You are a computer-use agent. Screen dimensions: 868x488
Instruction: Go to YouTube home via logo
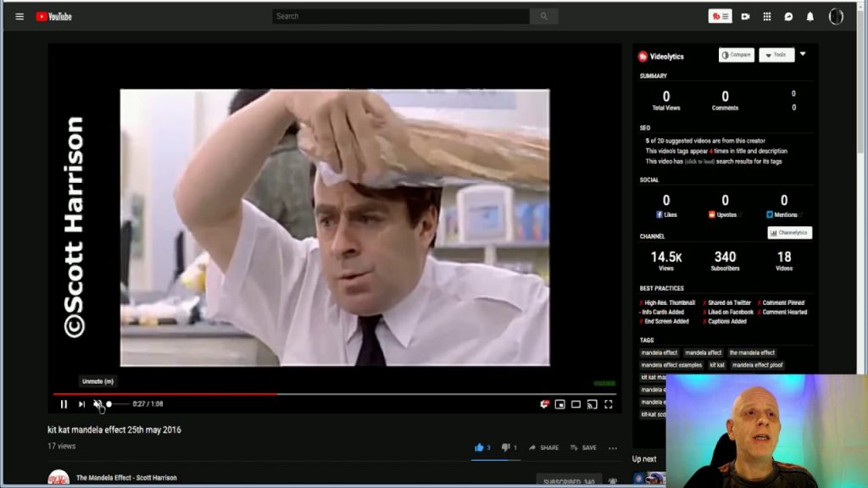[x=53, y=17]
